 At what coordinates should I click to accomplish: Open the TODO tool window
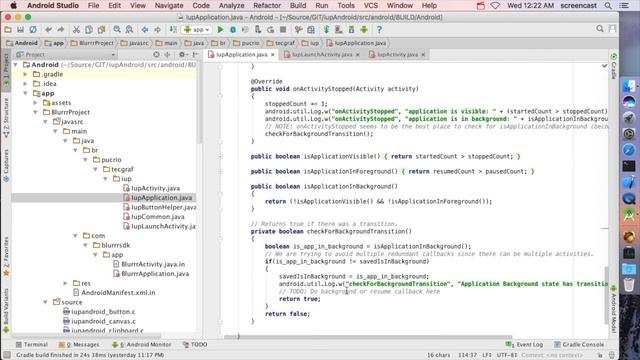pyautogui.click(x=195, y=344)
